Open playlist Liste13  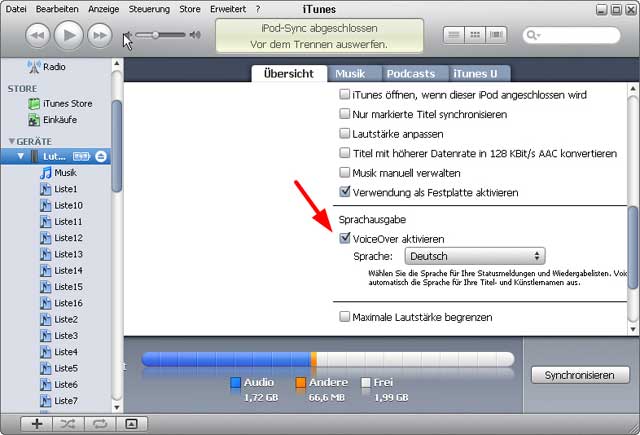pyautogui.click(x=61, y=254)
